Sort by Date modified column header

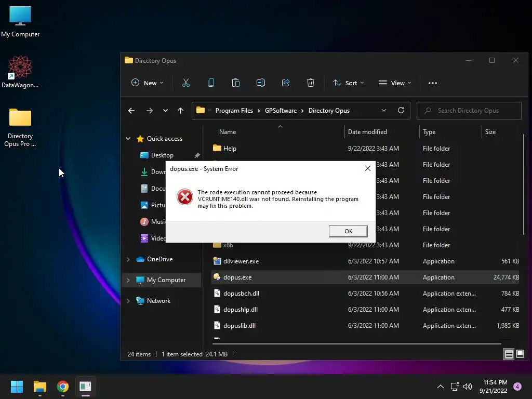pyautogui.click(x=367, y=131)
